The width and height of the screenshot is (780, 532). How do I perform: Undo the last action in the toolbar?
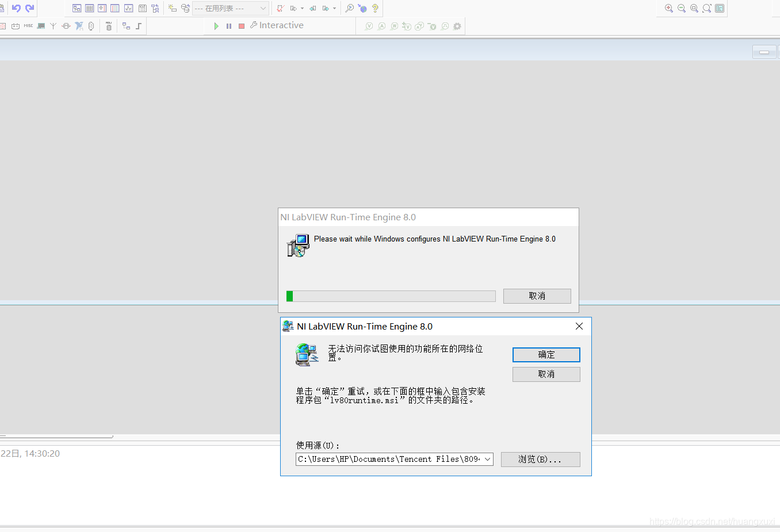(x=16, y=8)
